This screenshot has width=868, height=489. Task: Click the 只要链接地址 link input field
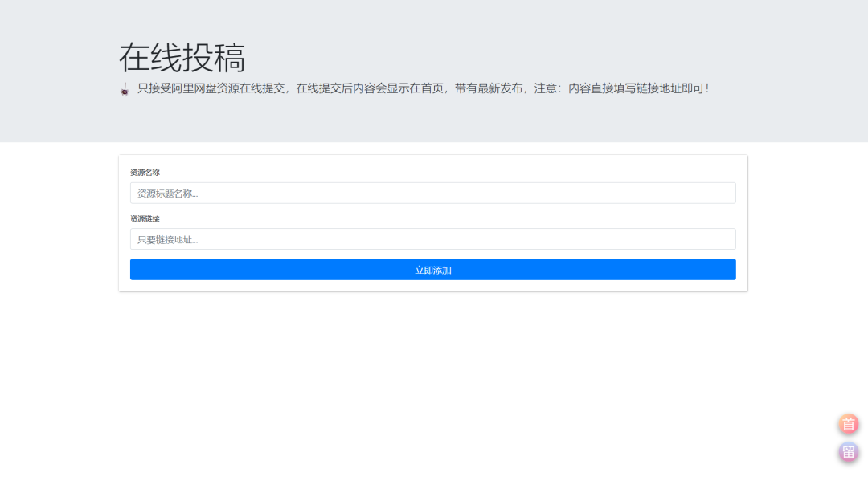[x=433, y=238]
